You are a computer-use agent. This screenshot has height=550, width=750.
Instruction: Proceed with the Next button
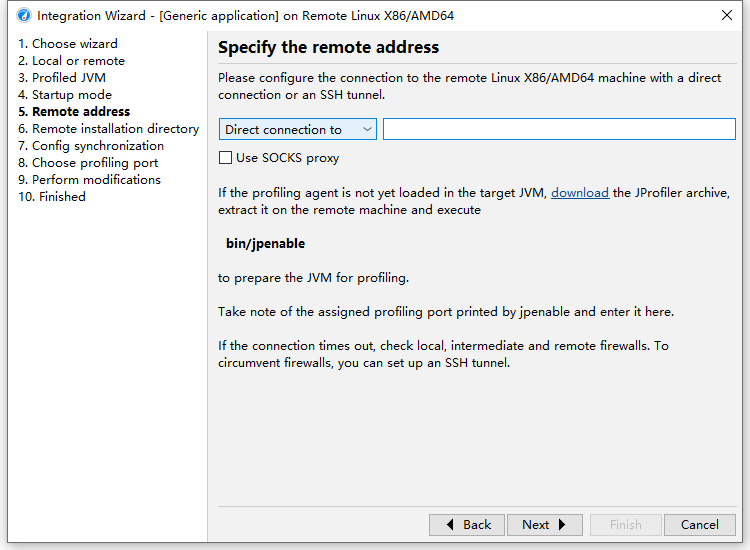tap(544, 525)
